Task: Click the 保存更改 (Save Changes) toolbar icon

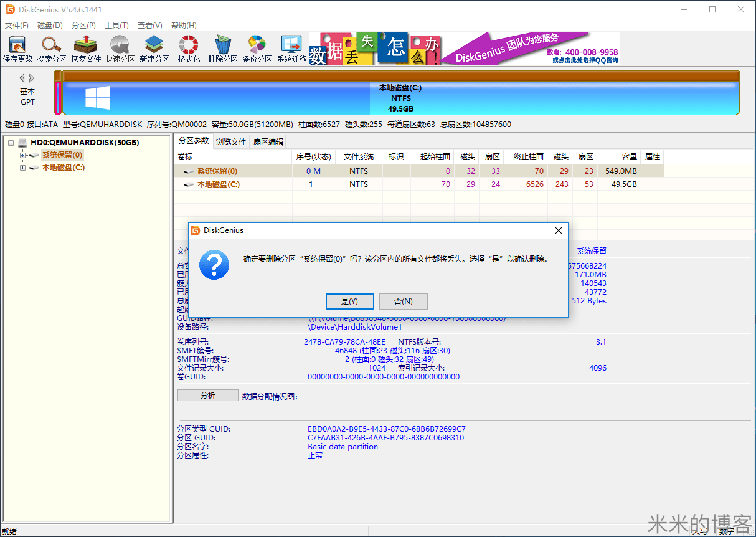Action: (x=17, y=48)
